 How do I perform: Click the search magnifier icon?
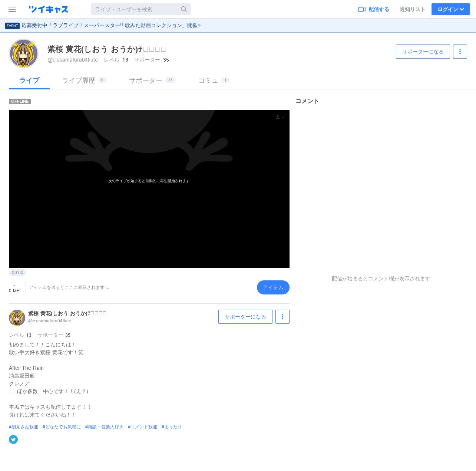pos(184,9)
